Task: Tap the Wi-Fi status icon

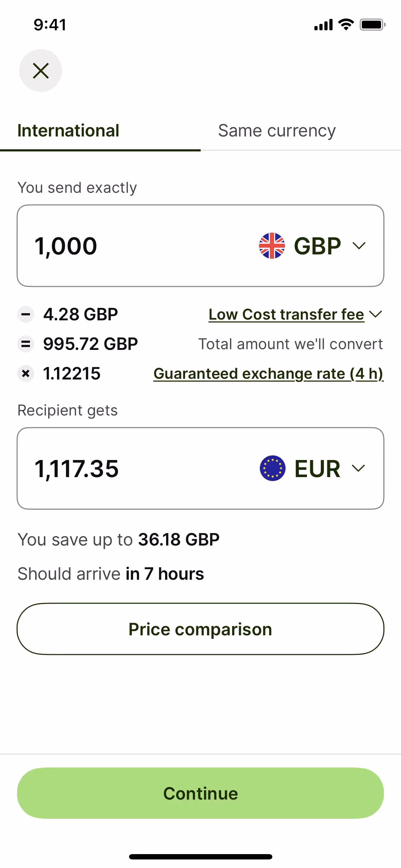Action: tap(346, 25)
